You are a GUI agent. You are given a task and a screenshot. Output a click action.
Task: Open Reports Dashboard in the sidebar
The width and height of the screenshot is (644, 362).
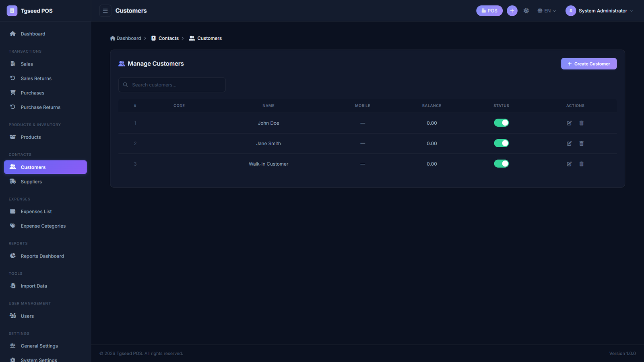point(45,256)
